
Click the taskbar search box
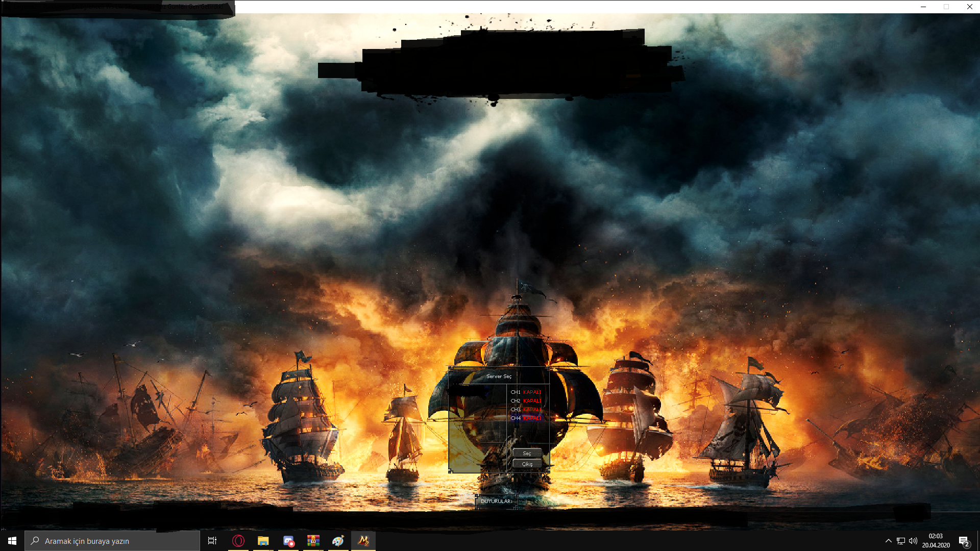pyautogui.click(x=112, y=541)
